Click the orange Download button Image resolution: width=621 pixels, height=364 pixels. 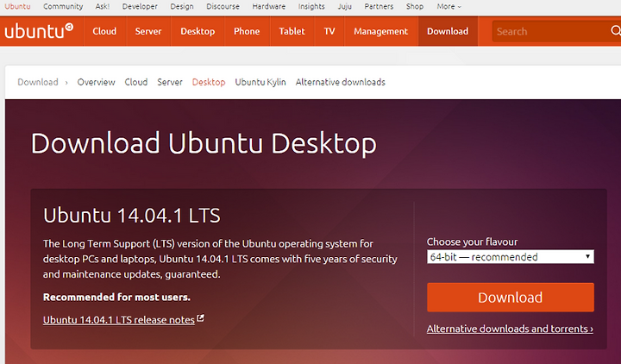pyautogui.click(x=510, y=297)
